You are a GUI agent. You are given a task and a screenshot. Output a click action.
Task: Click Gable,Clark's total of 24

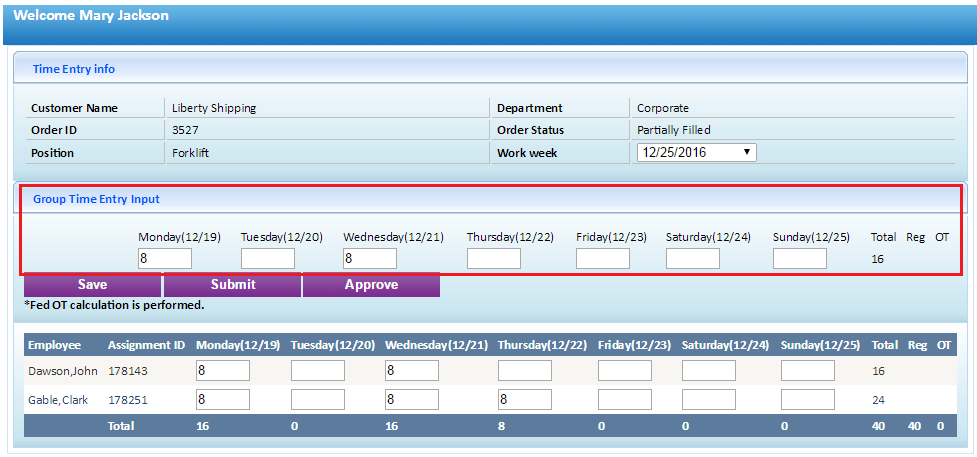click(x=879, y=400)
